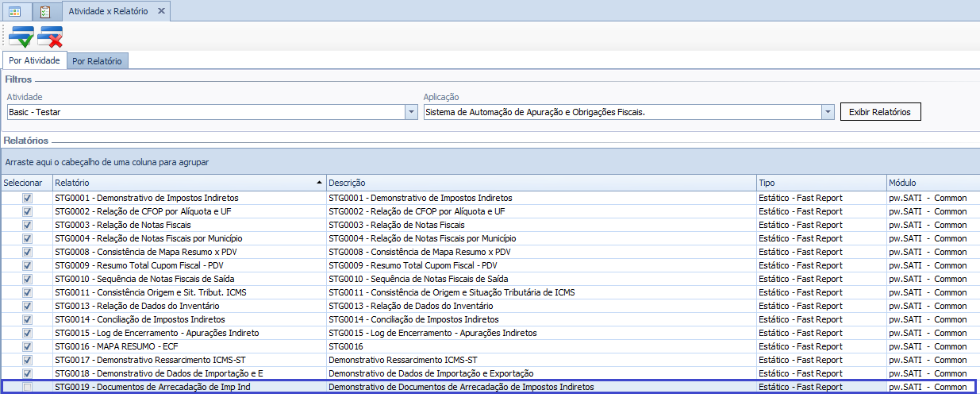Close the Atividade x Relatório tab
The image size is (980, 394).
point(161,12)
